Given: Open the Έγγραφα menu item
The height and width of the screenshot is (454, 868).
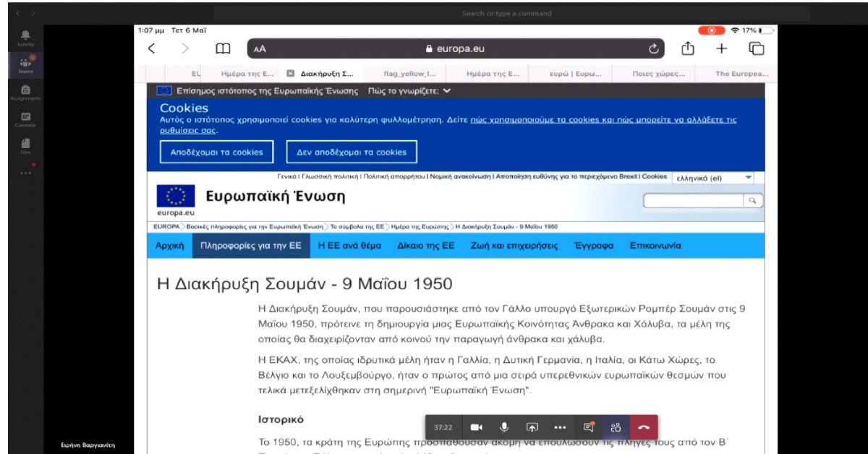Looking at the screenshot, I should pos(593,246).
